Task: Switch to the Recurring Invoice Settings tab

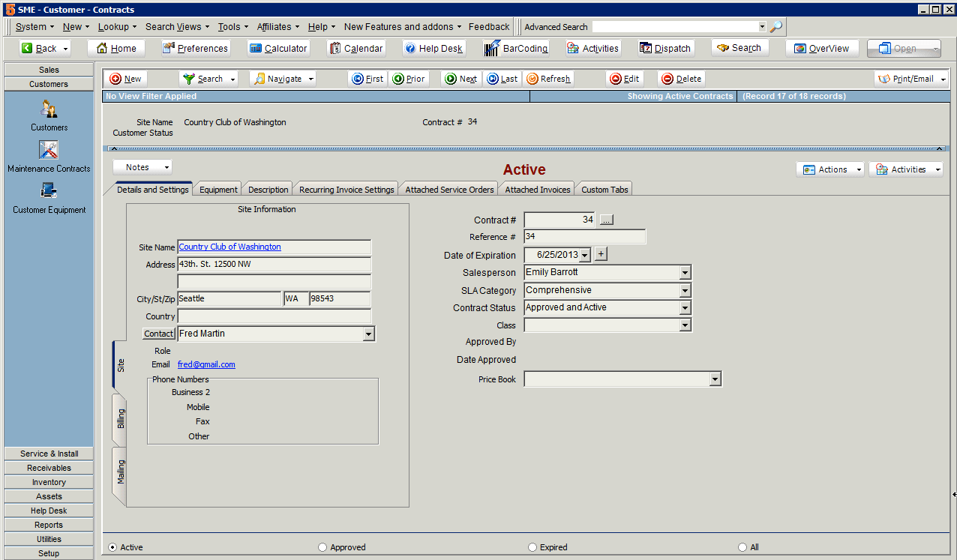Action: point(346,190)
